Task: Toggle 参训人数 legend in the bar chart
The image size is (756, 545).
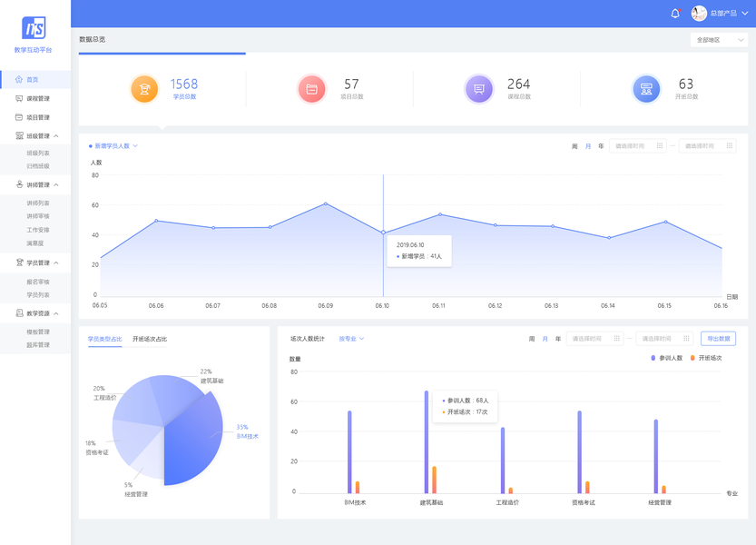Action: (x=667, y=358)
